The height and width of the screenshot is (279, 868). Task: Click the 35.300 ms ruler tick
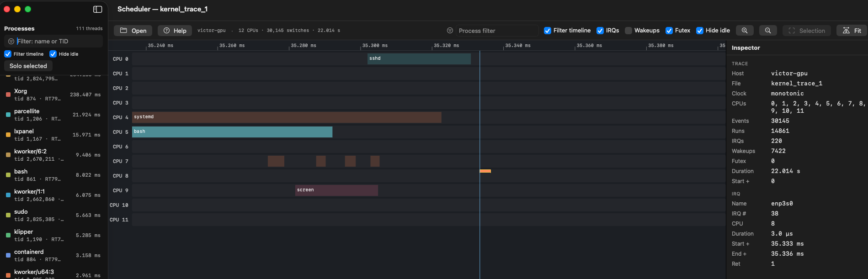375,45
